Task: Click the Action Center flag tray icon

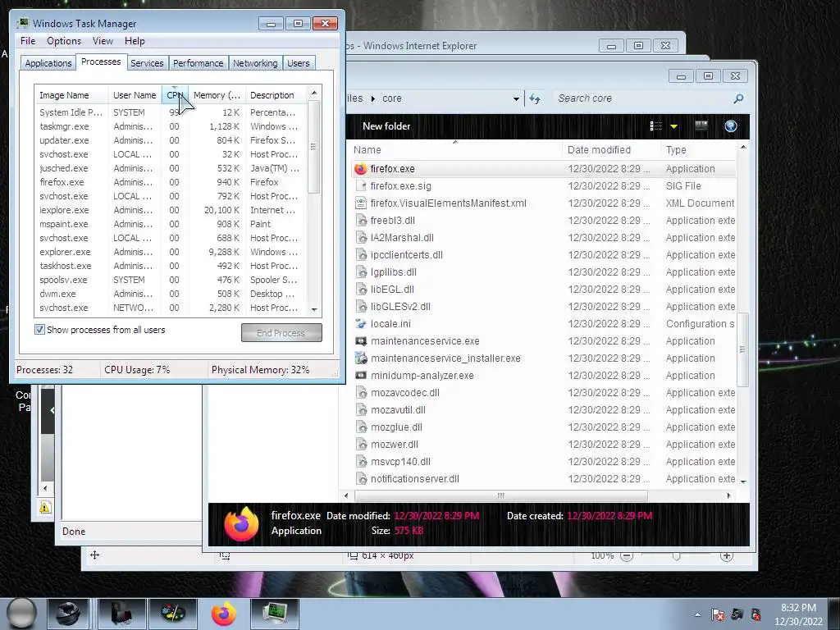Action: click(717, 614)
